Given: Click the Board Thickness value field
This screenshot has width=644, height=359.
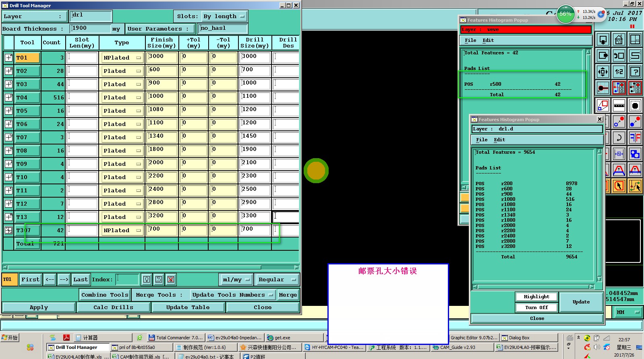Looking at the screenshot, I should click(90, 29).
